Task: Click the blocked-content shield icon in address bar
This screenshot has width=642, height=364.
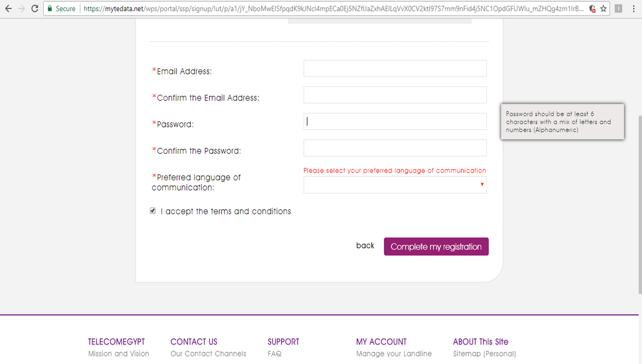Action: [x=592, y=9]
